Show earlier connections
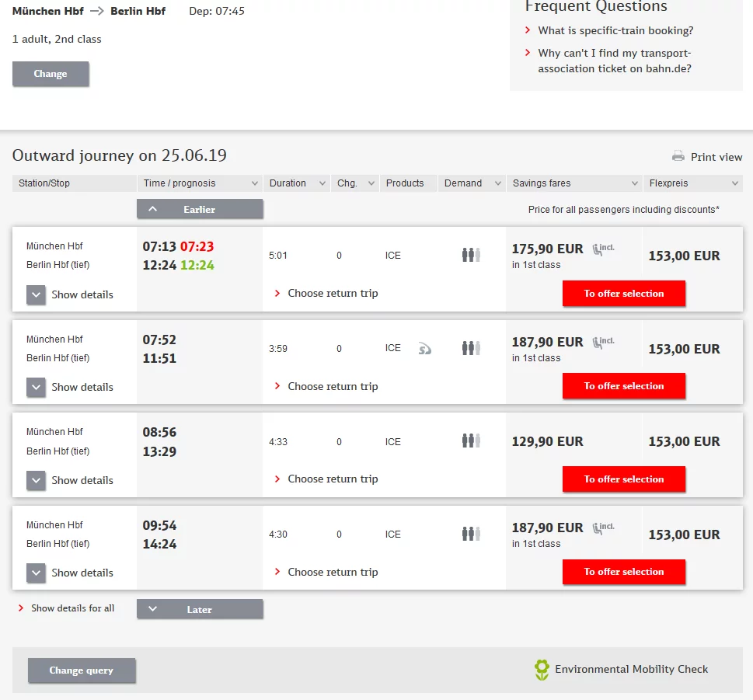753x700 pixels. (200, 209)
